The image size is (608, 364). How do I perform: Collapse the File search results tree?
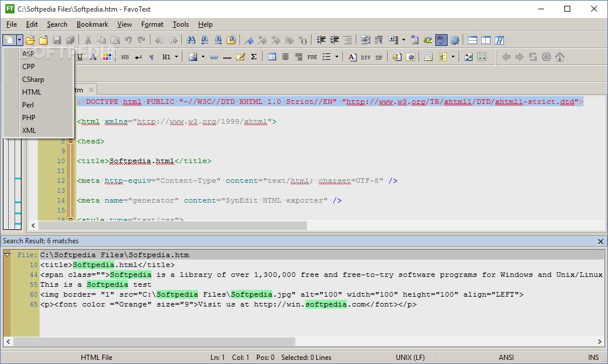[x=8, y=255]
